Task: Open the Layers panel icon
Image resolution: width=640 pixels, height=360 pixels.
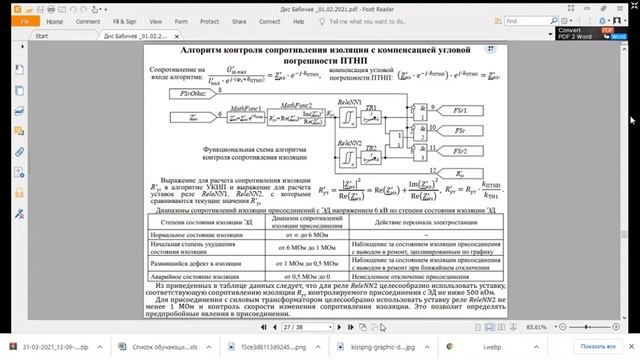Action: point(19,111)
